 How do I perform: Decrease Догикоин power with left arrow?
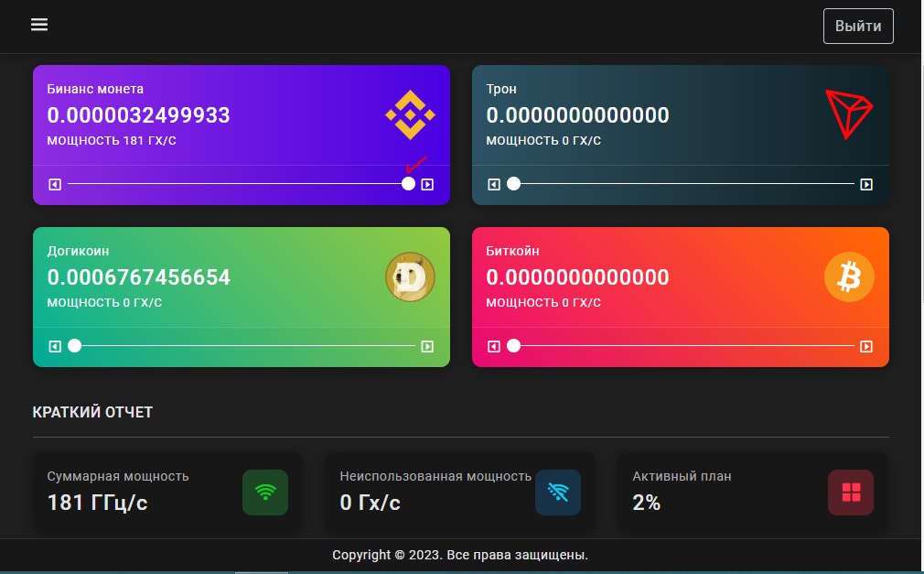point(55,346)
